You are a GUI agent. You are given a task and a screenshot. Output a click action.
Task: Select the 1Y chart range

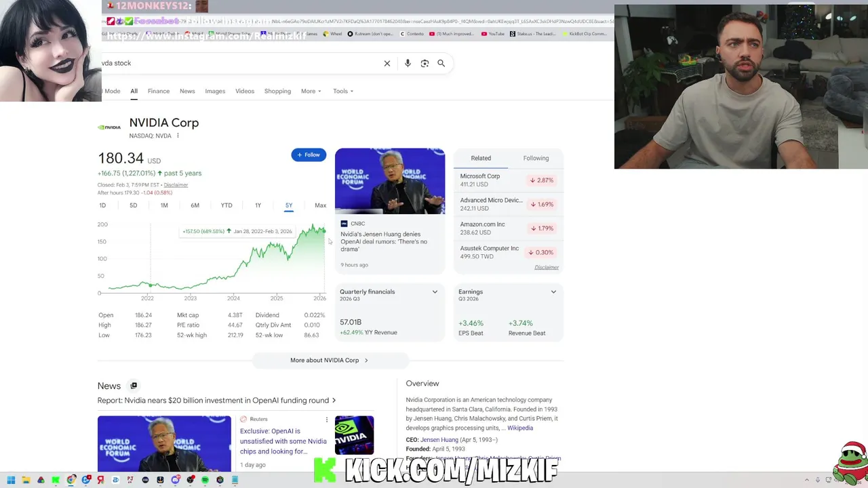point(258,205)
